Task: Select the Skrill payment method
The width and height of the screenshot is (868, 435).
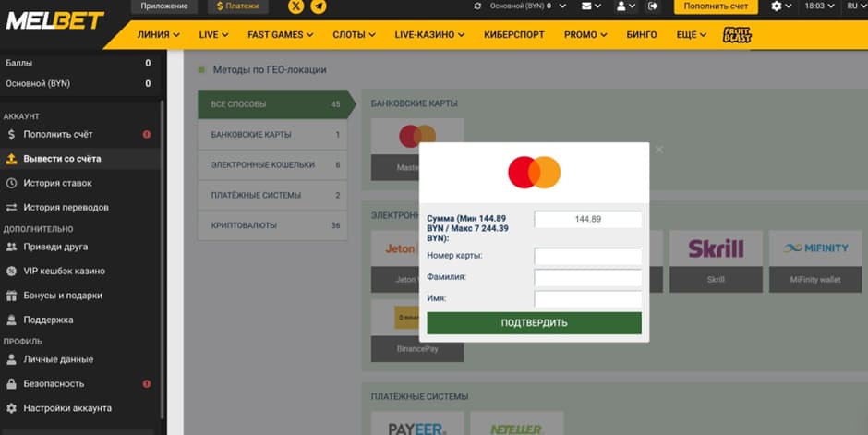Action: [x=716, y=259]
